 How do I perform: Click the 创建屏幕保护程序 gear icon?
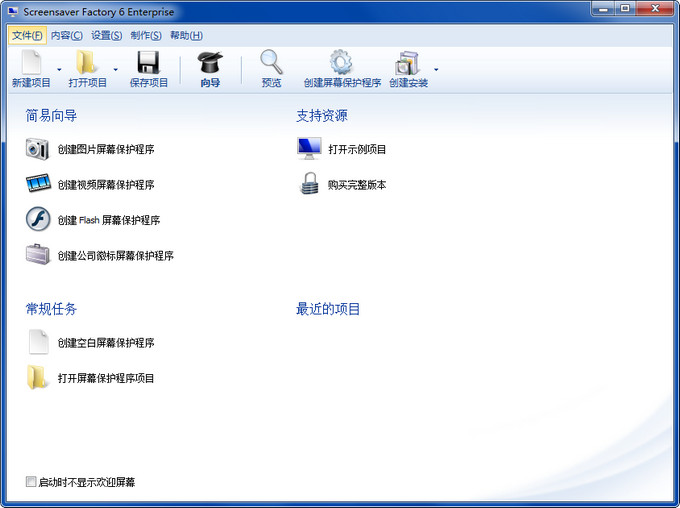coord(341,62)
